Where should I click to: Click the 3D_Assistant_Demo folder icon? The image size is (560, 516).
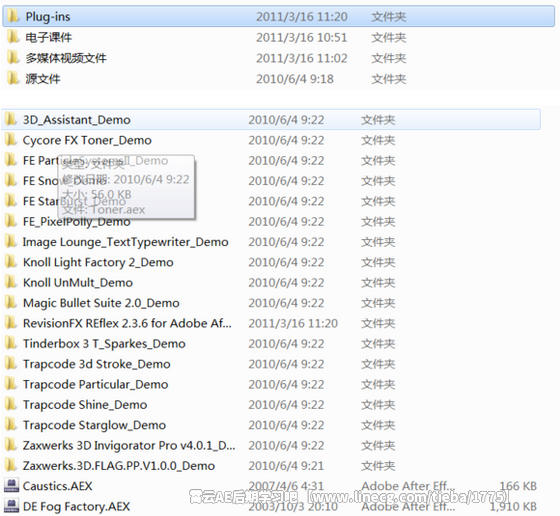[11, 119]
